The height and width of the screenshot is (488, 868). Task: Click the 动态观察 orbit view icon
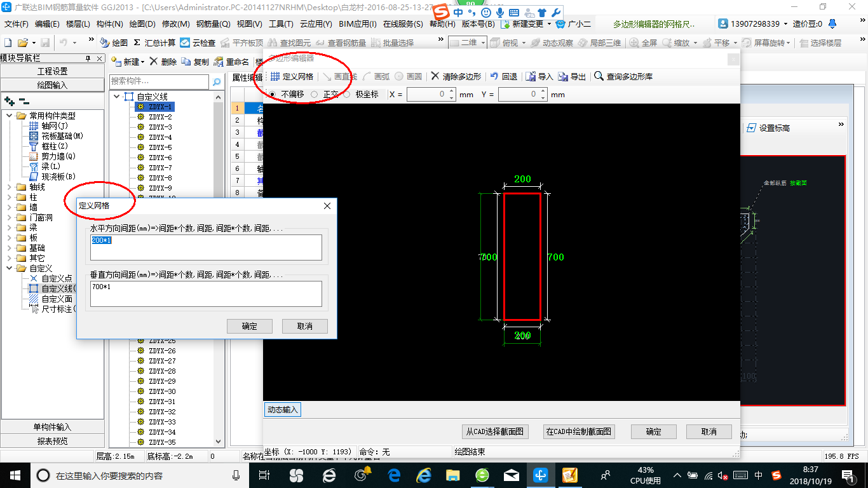[x=552, y=43]
